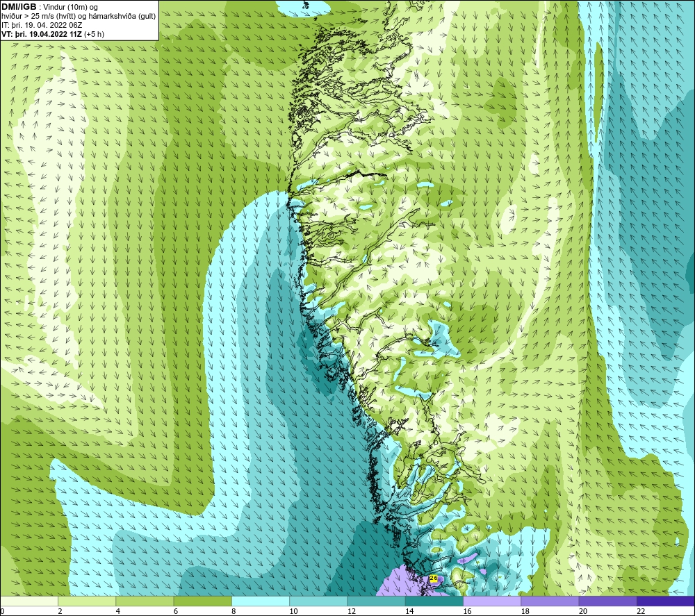Click the scale label '16'
Image resolution: width=695 pixels, height=616 pixels.
click(467, 611)
